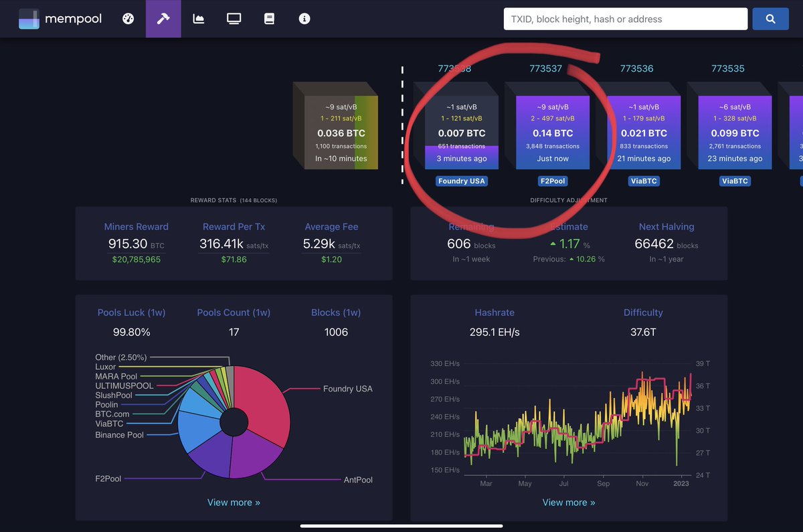Click the Next Halving 66462 blocks value
The height and width of the screenshot is (532, 803).
pyautogui.click(x=666, y=244)
